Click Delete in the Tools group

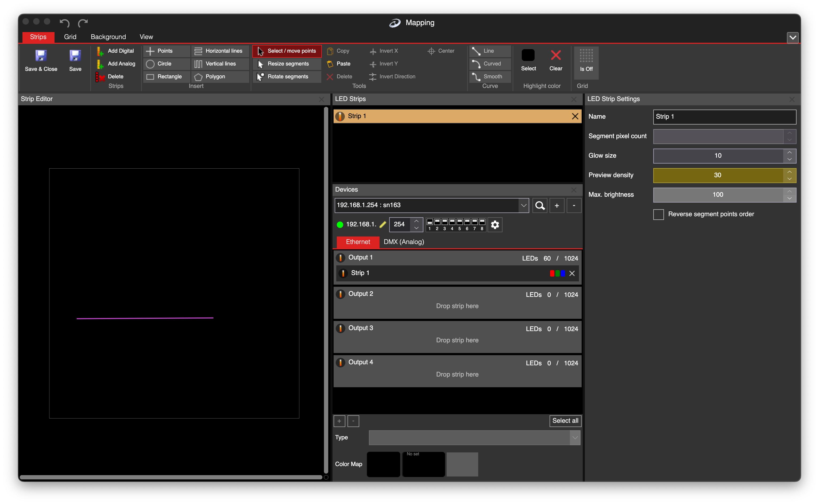pyautogui.click(x=339, y=77)
